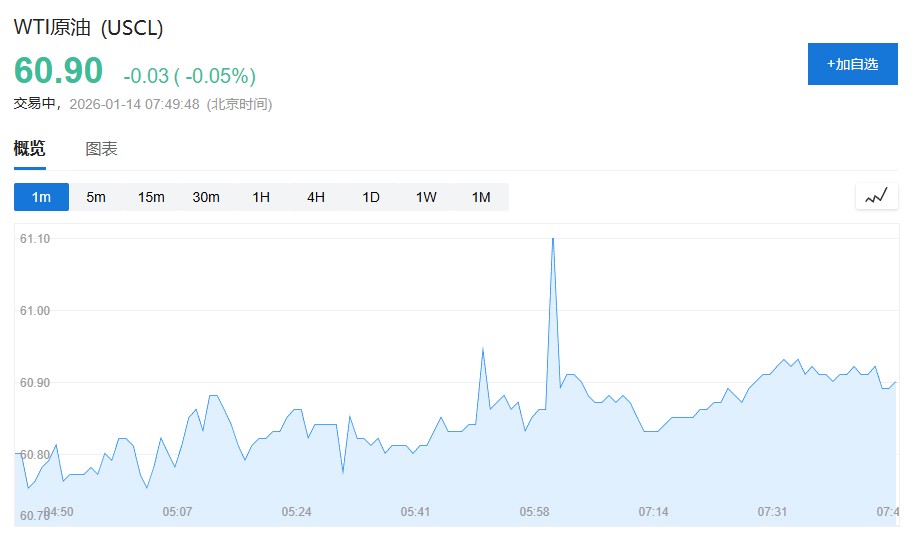The width and height of the screenshot is (915, 536).
Task: Click the 07:14 time axis label
Action: click(653, 512)
